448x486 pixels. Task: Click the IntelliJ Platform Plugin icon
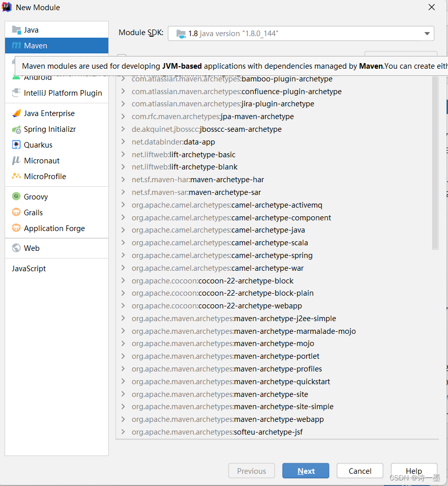pyautogui.click(x=16, y=93)
